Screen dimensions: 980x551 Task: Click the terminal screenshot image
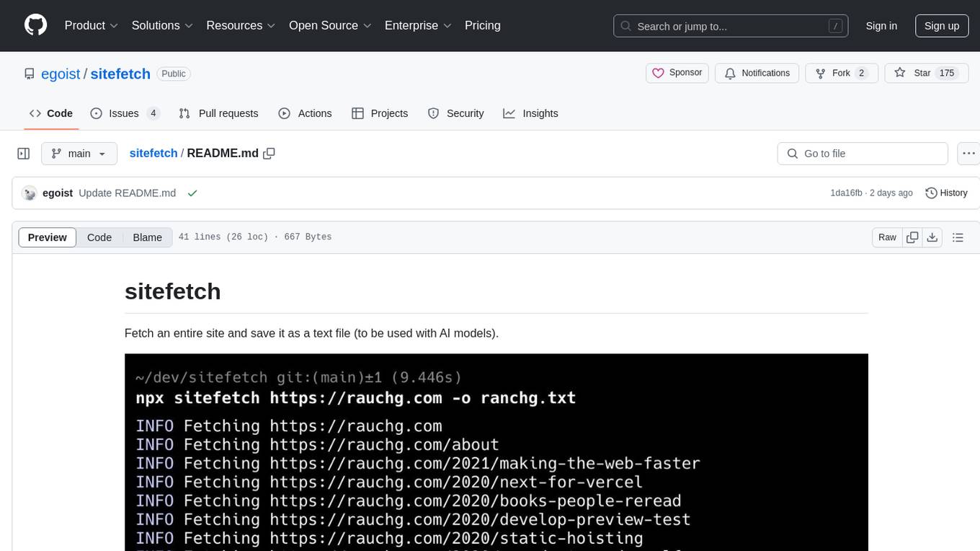point(496,452)
